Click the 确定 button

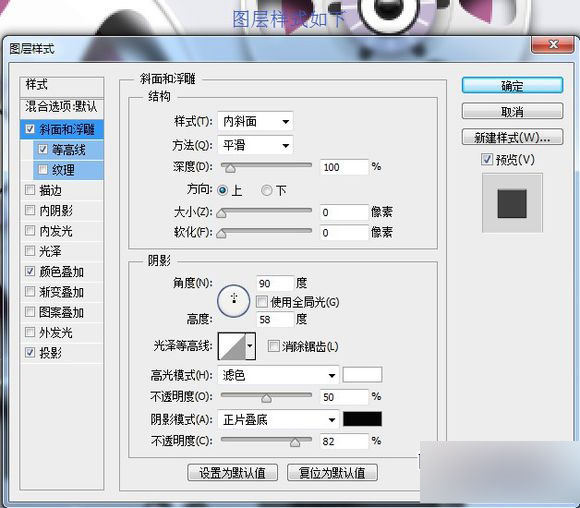[x=512, y=85]
